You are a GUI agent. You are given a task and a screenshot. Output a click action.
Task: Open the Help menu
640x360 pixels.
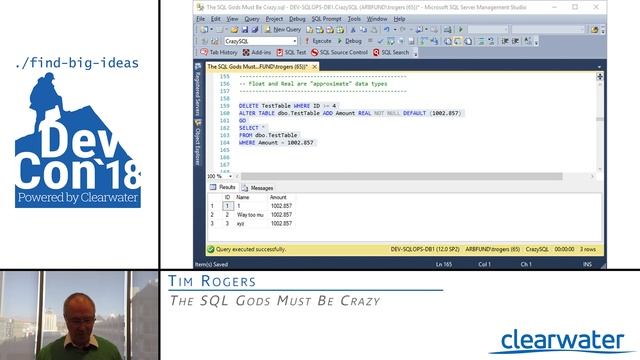point(399,19)
